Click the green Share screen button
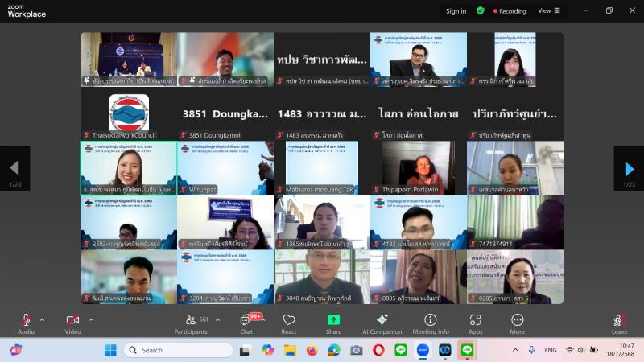This screenshot has height=362, width=644. click(333, 323)
